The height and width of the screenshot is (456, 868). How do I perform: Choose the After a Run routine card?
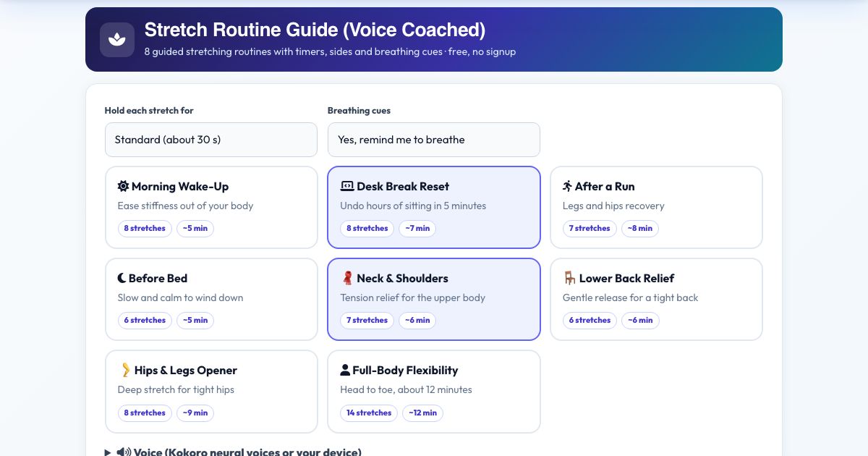tap(656, 208)
